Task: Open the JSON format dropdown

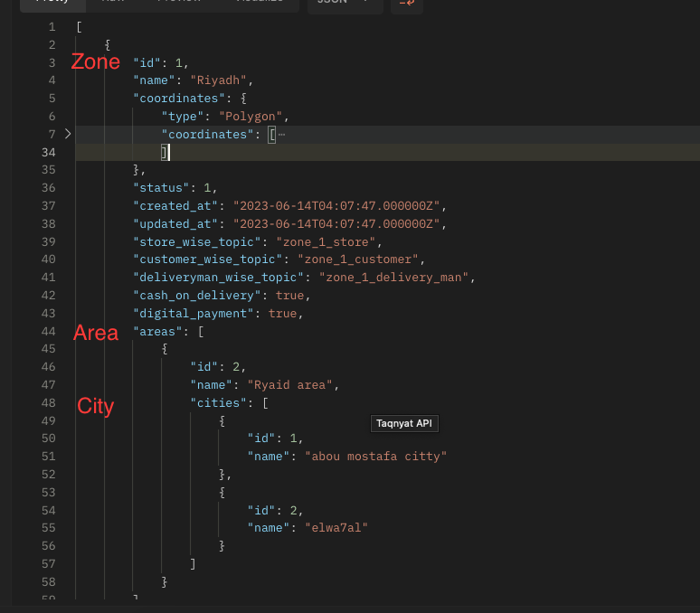Action: click(x=344, y=4)
